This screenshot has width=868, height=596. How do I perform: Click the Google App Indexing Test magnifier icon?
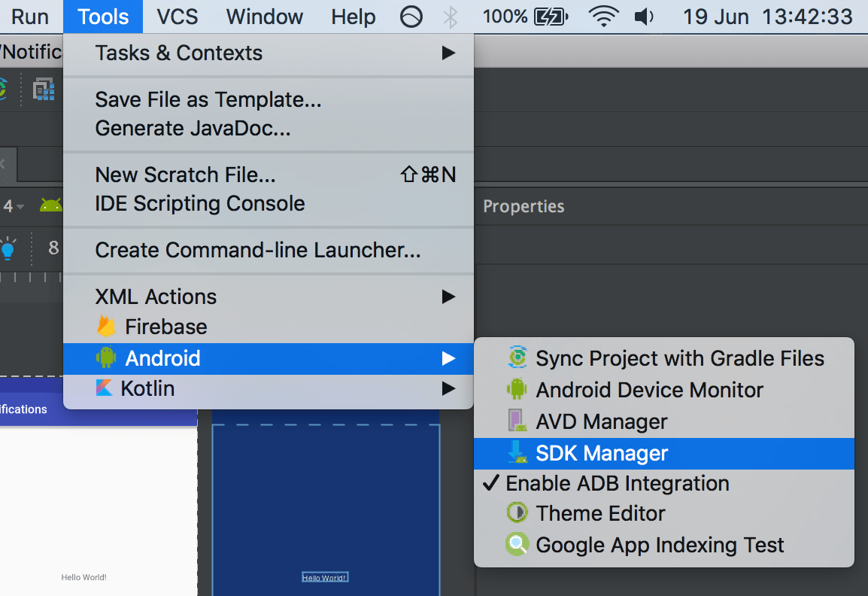point(517,544)
